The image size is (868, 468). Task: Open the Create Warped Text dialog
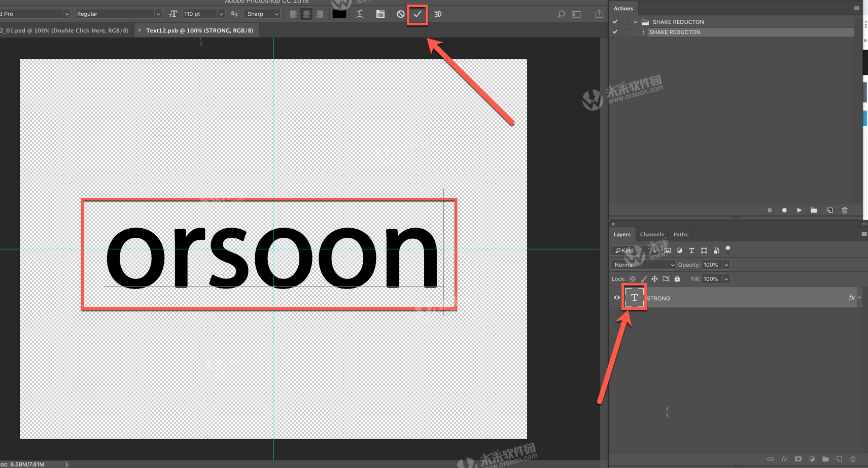(x=360, y=14)
